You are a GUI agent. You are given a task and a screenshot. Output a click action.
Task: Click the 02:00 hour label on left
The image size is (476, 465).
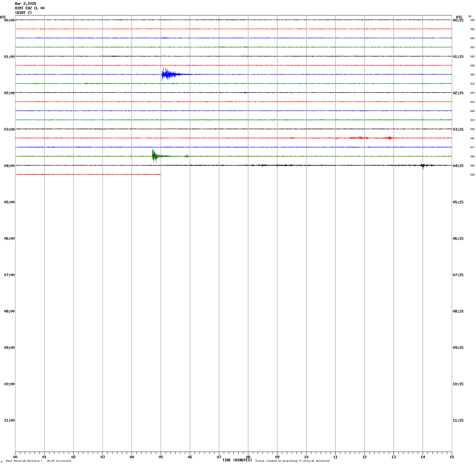tap(9, 93)
